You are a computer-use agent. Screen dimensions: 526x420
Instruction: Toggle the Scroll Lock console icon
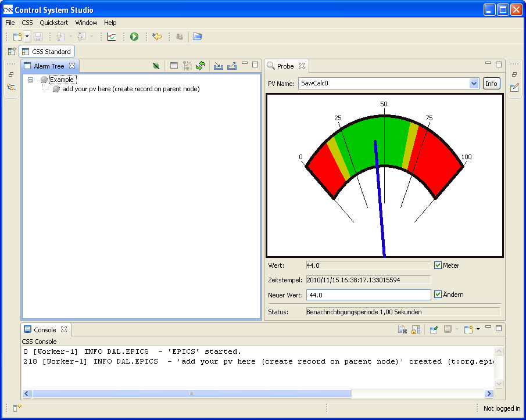(x=416, y=330)
